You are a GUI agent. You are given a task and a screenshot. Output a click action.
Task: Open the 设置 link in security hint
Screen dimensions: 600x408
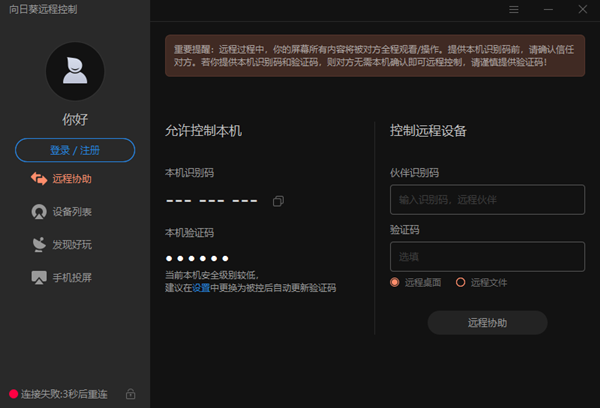(201, 288)
